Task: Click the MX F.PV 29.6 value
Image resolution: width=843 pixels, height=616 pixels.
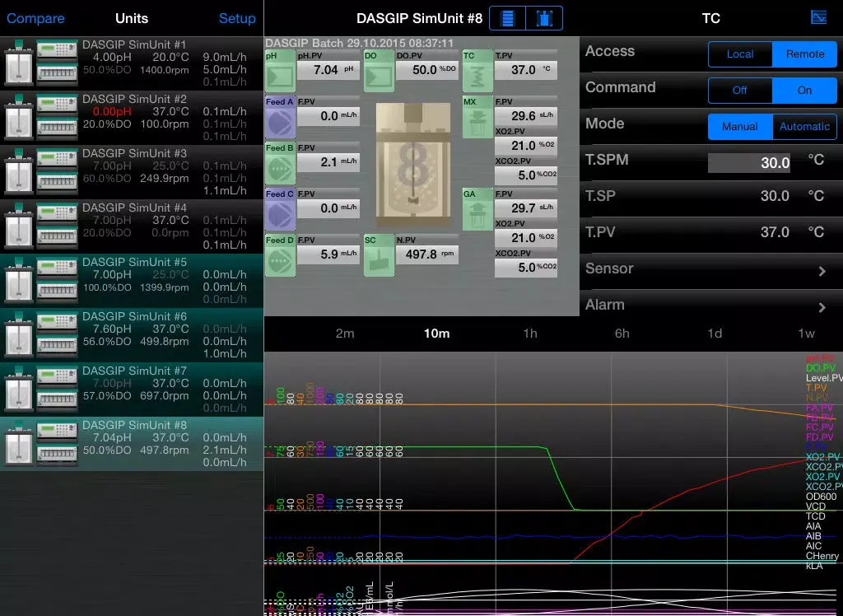Action: point(526,115)
